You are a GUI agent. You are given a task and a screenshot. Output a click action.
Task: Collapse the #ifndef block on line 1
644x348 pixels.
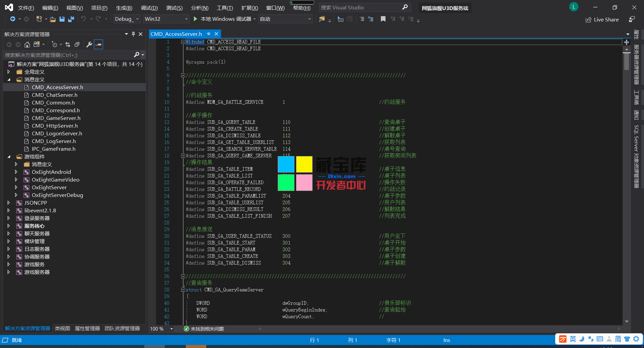pos(183,42)
